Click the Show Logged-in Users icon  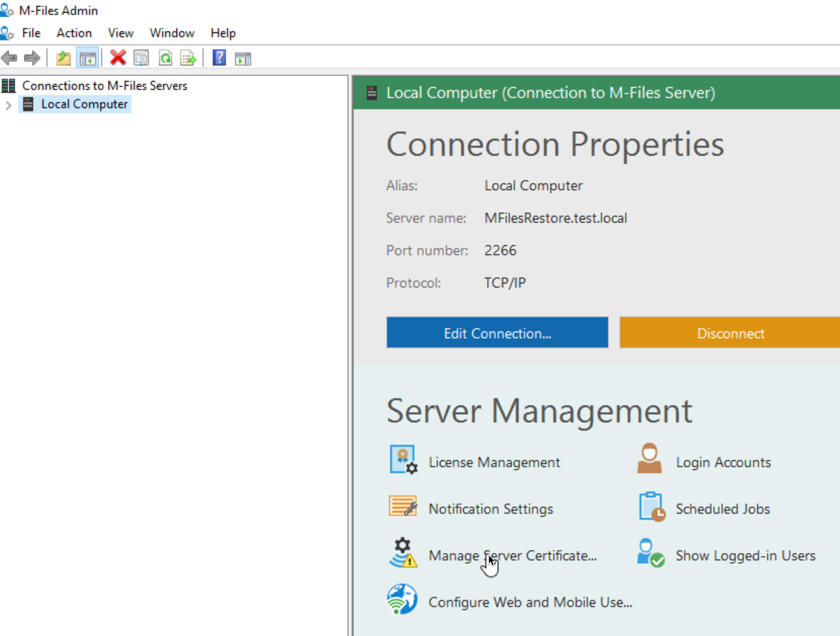point(651,553)
